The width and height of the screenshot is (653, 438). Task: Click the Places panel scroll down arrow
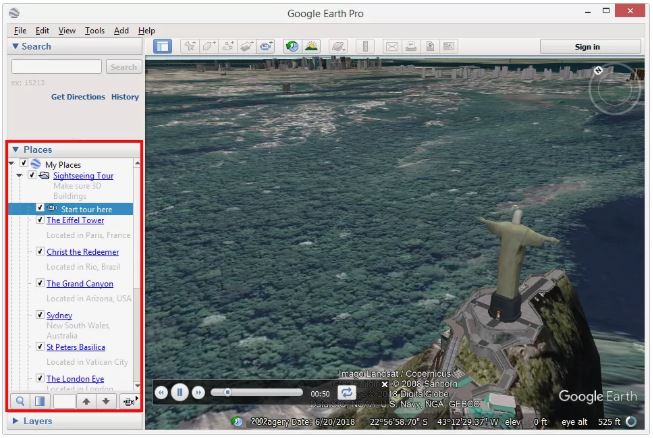(137, 386)
